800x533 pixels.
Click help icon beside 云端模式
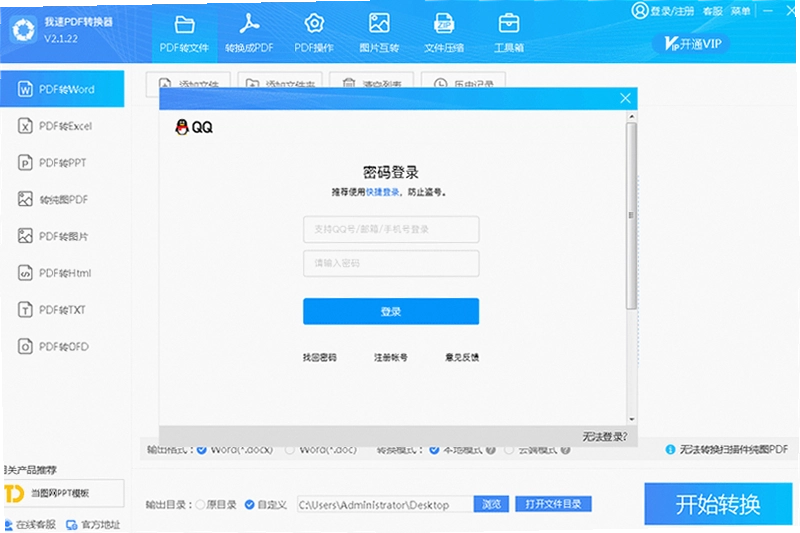pyautogui.click(x=565, y=450)
